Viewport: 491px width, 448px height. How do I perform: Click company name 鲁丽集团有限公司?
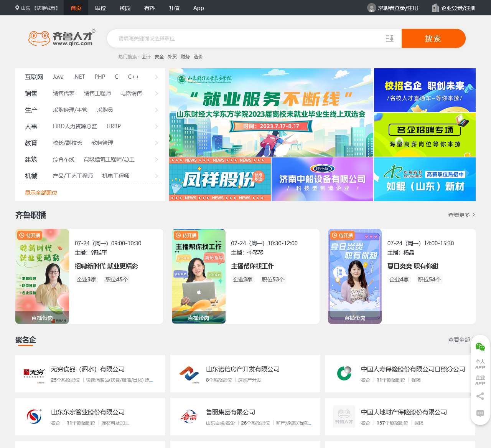(x=231, y=412)
